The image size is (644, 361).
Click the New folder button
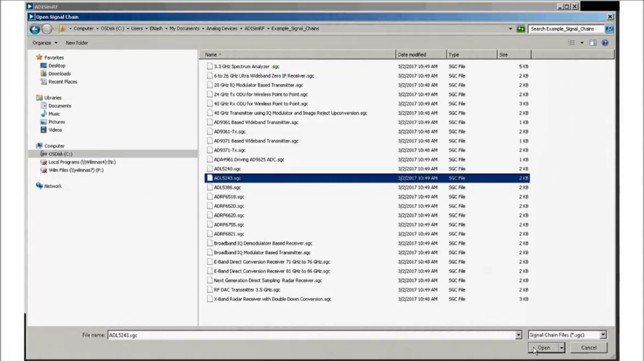[x=77, y=43]
